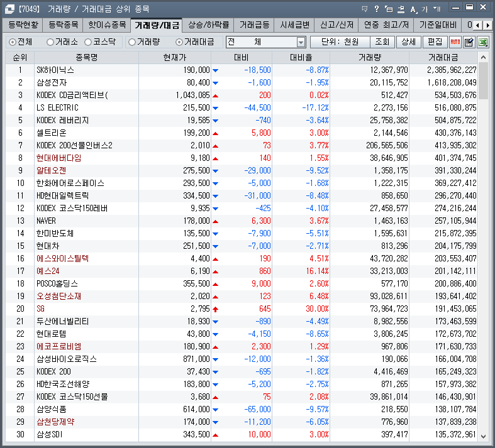Click the scrollbar up arrow

[483, 57]
